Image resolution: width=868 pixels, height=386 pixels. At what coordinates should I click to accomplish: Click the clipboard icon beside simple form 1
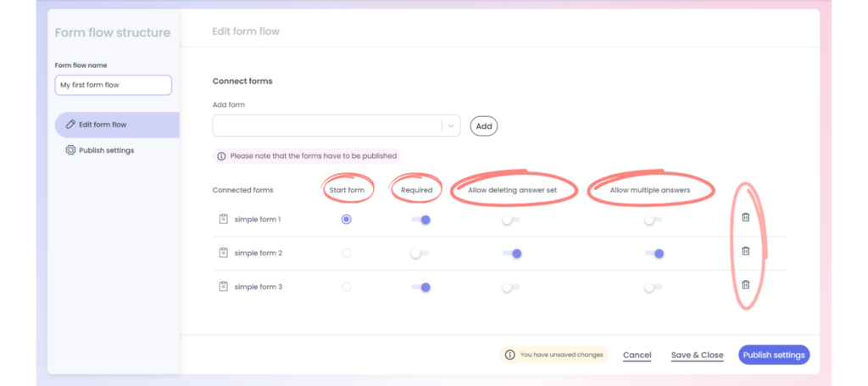coord(223,220)
